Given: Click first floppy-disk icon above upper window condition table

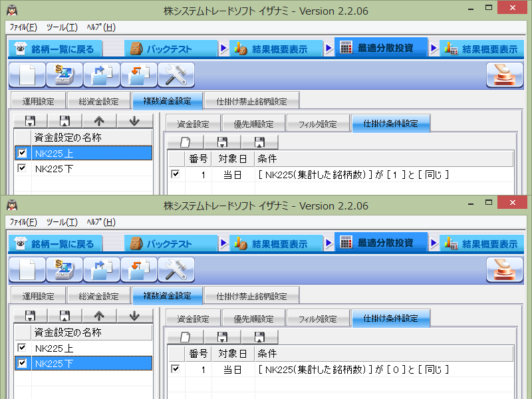Looking at the screenshot, I should (222, 142).
